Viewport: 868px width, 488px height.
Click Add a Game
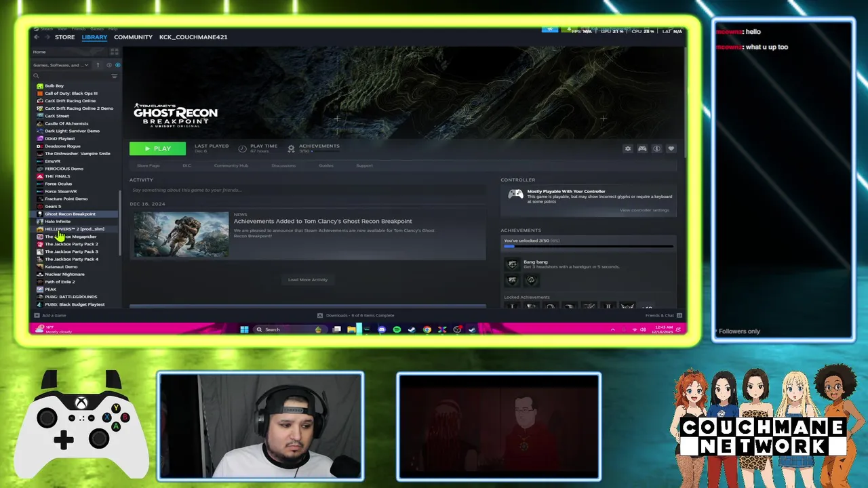point(50,315)
